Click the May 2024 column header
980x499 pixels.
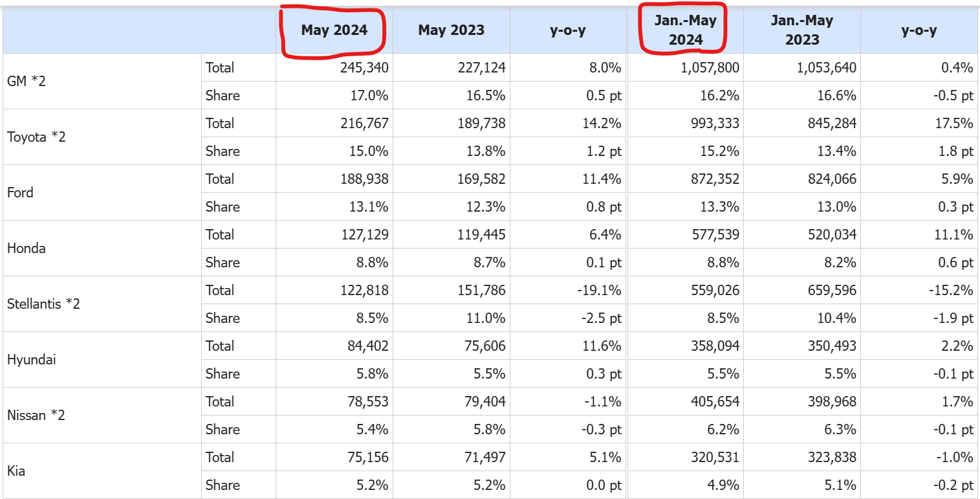334,30
